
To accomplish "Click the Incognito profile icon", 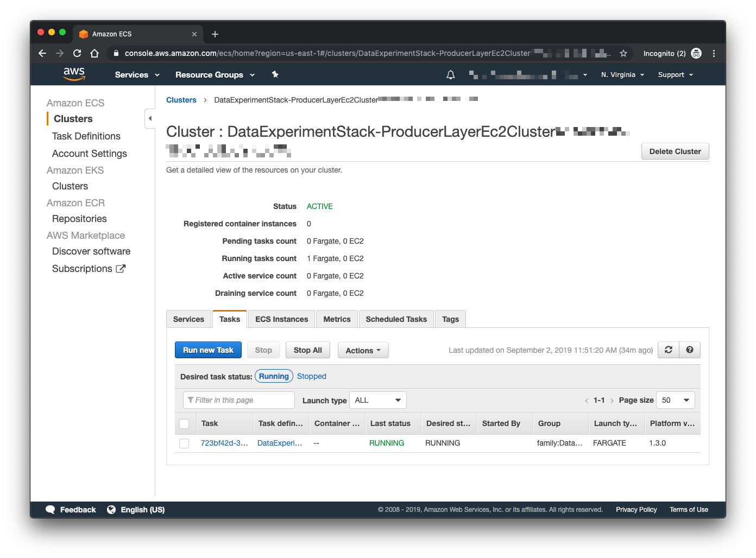I will pyautogui.click(x=696, y=53).
